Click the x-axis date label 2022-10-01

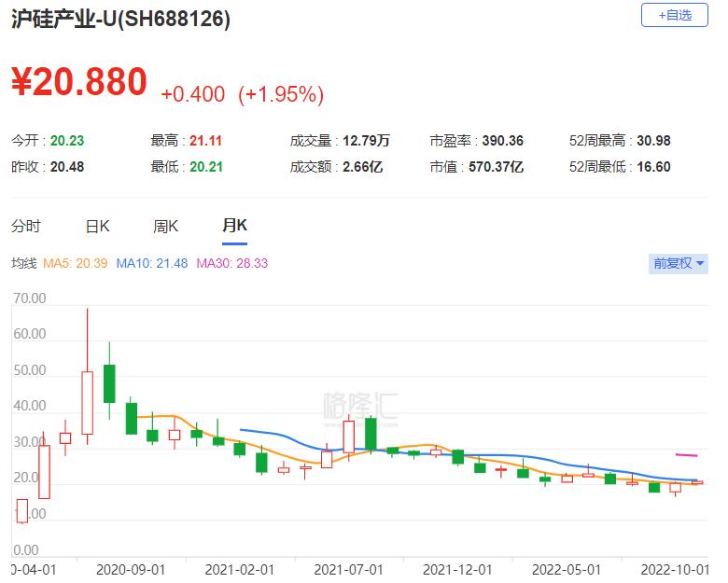(675, 570)
